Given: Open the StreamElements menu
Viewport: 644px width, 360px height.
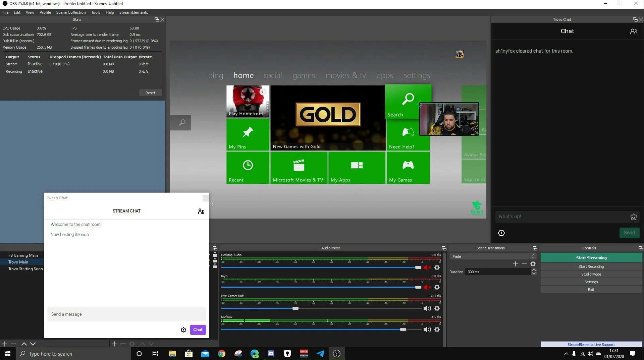Looking at the screenshot, I should [x=133, y=12].
